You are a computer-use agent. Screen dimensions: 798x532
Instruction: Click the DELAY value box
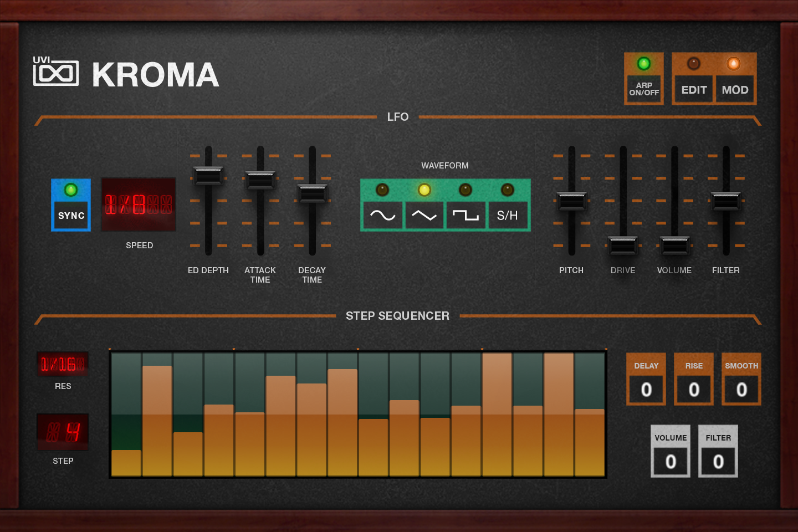point(646,390)
